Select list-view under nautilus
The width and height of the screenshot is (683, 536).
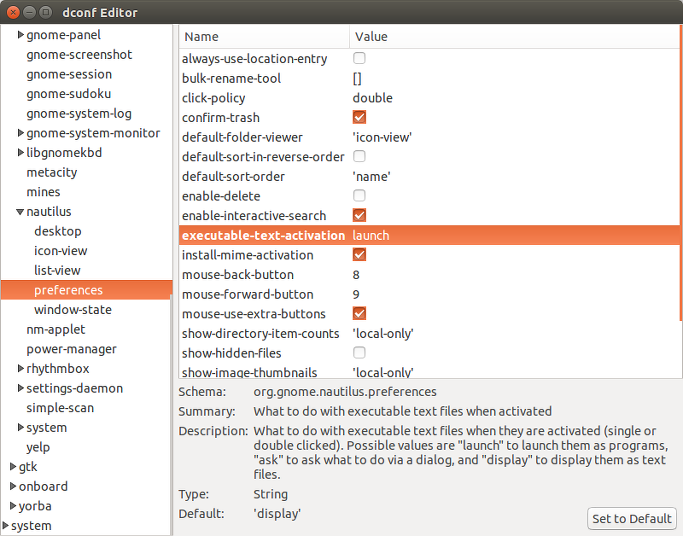pos(57,270)
